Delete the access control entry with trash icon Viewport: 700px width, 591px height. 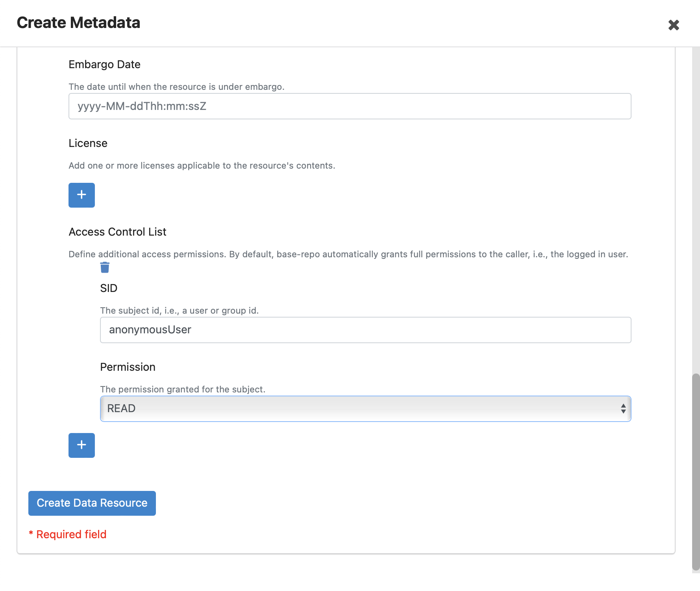coord(105,268)
